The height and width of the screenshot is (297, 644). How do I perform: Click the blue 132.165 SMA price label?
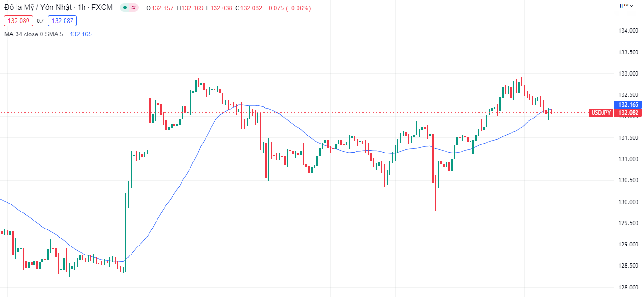tap(627, 105)
